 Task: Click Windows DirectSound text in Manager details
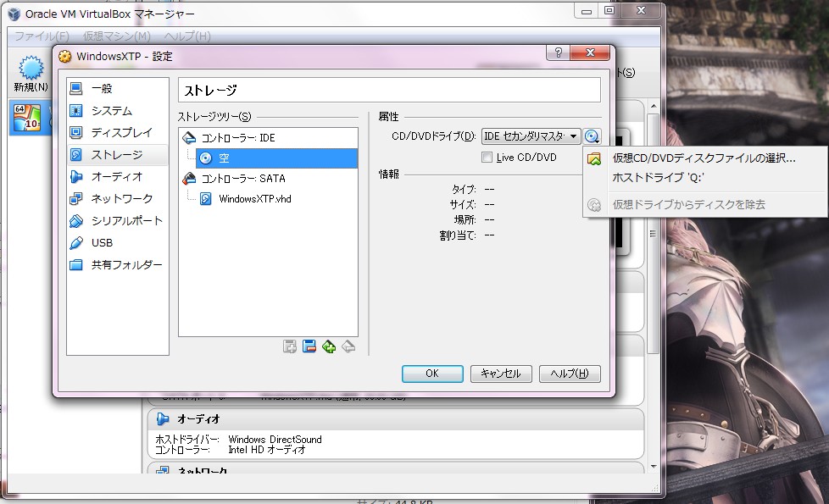[x=275, y=440]
